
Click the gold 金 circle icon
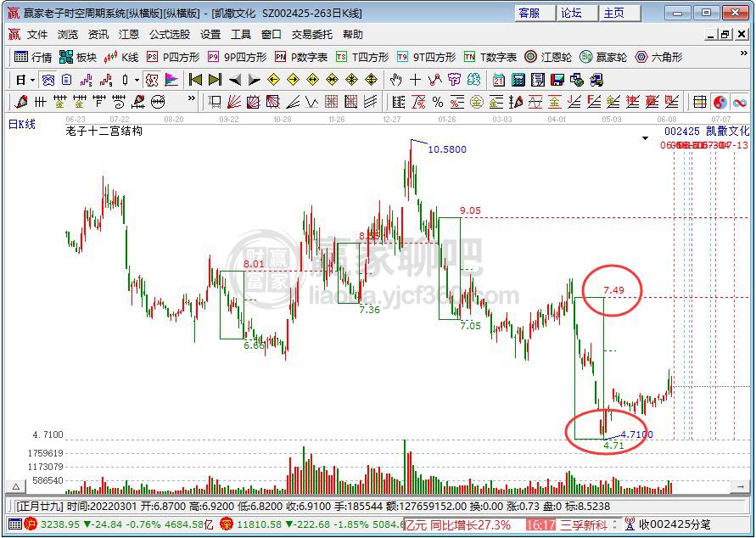point(476,102)
